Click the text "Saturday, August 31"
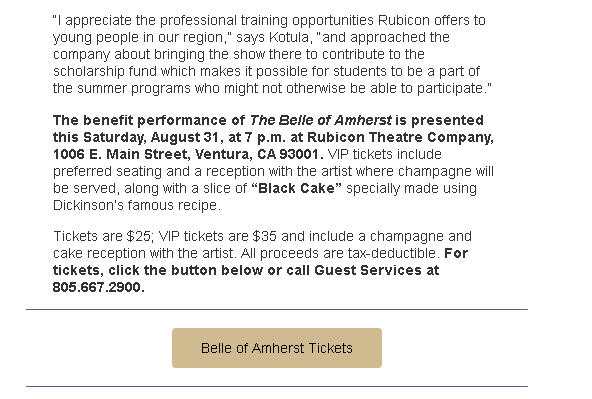Image resolution: width=592 pixels, height=399 pixels. (151, 137)
